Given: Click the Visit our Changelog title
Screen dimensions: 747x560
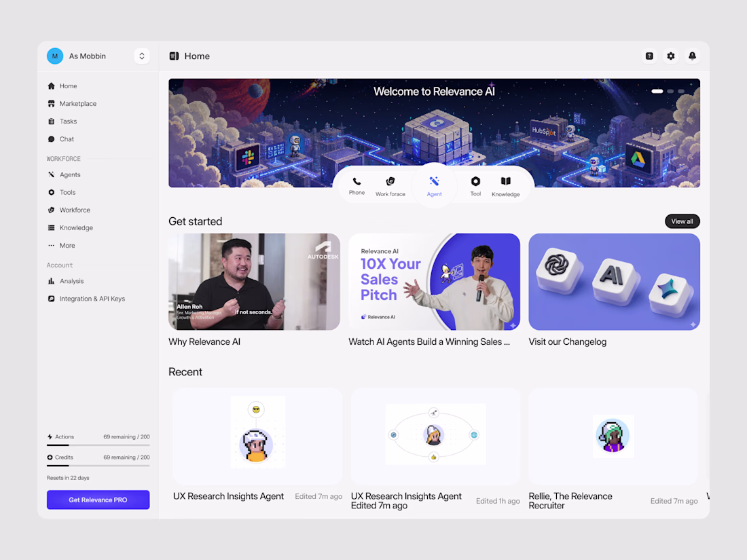Looking at the screenshot, I should (568, 342).
